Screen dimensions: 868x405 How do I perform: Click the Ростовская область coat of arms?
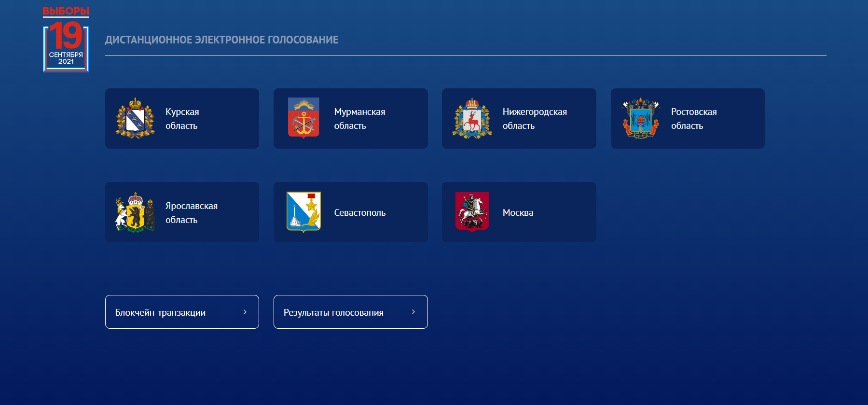click(641, 118)
